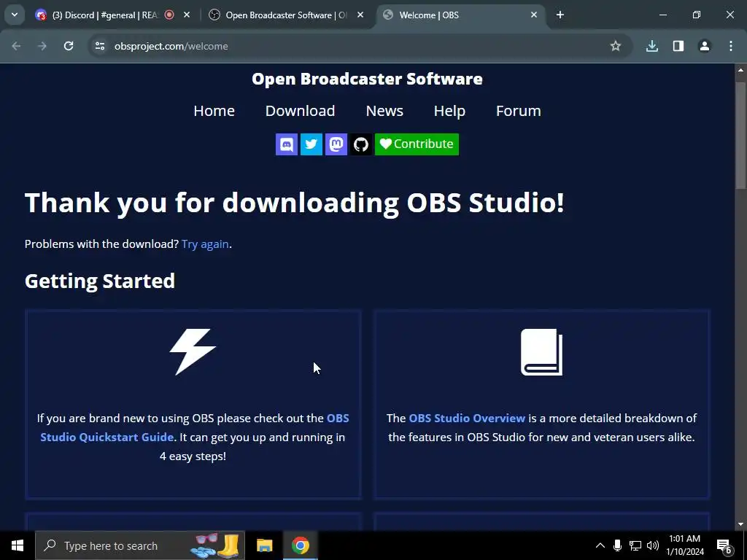Open the taskbar clock and date
Screen dimensions: 747x560
click(684, 545)
